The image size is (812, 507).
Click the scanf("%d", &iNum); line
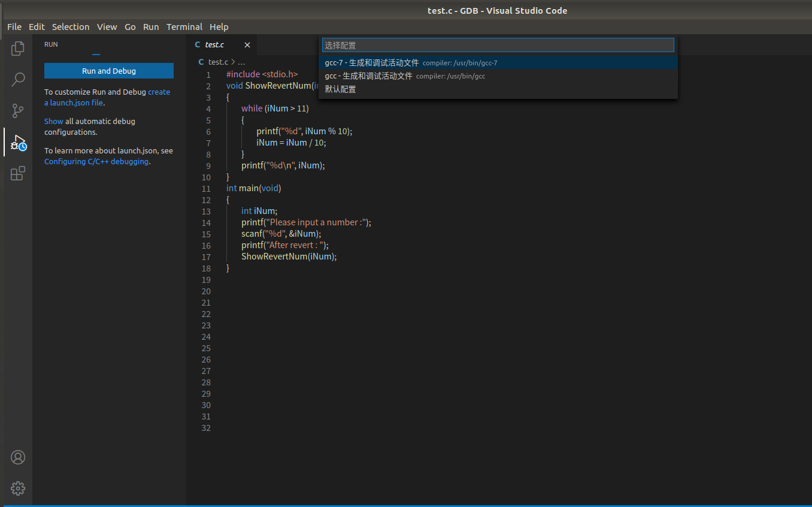281,234
